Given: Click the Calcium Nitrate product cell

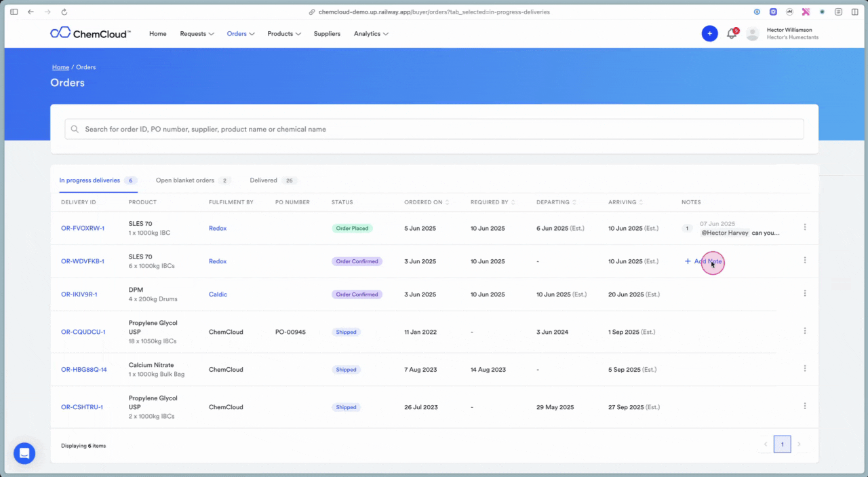Looking at the screenshot, I should [x=157, y=370].
